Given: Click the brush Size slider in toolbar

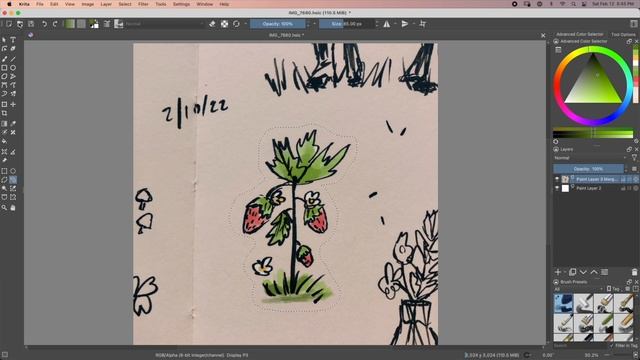Looking at the screenshot, I should click(347, 24).
